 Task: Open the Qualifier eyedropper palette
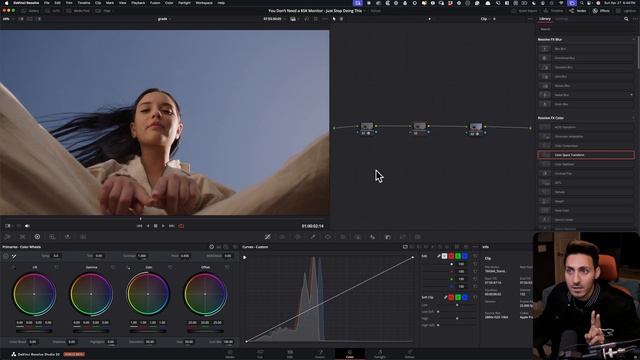pyautogui.click(x=313, y=237)
